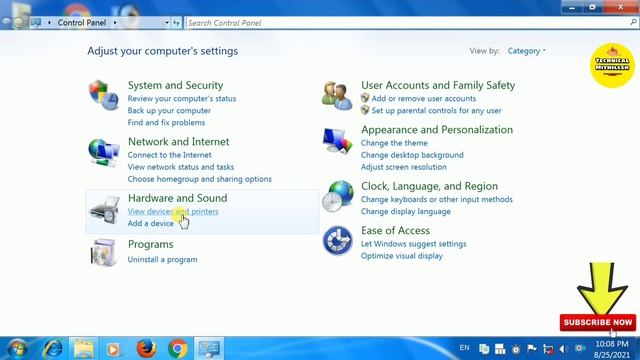Click Add or remove user accounts
This screenshot has width=640, height=360.
(424, 98)
